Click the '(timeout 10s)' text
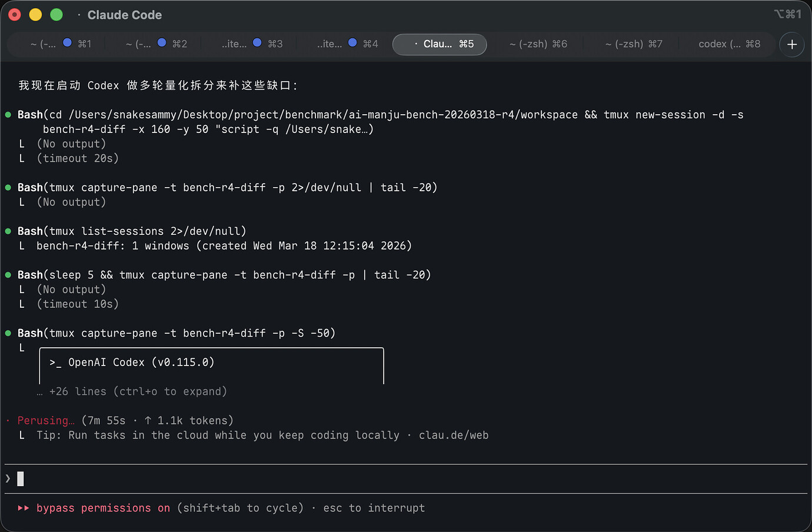Viewport: 812px width, 532px height. 78,304
